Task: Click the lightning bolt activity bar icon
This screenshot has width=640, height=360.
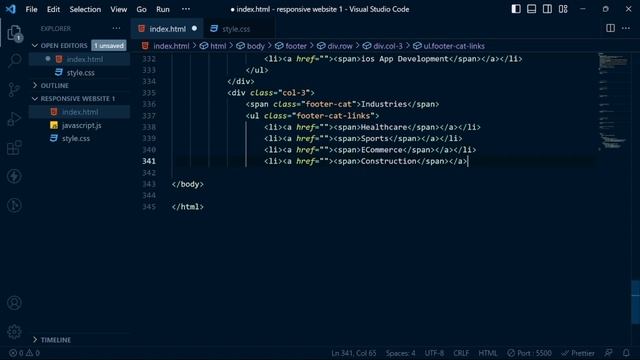Action: (x=14, y=176)
